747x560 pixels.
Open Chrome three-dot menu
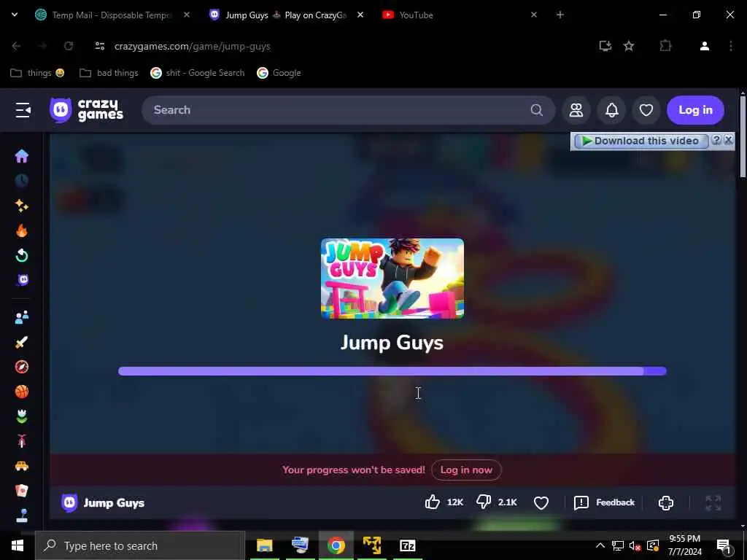tap(731, 46)
